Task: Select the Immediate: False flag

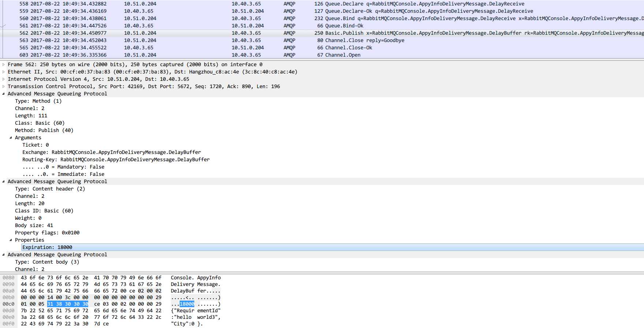Action: 63,174
